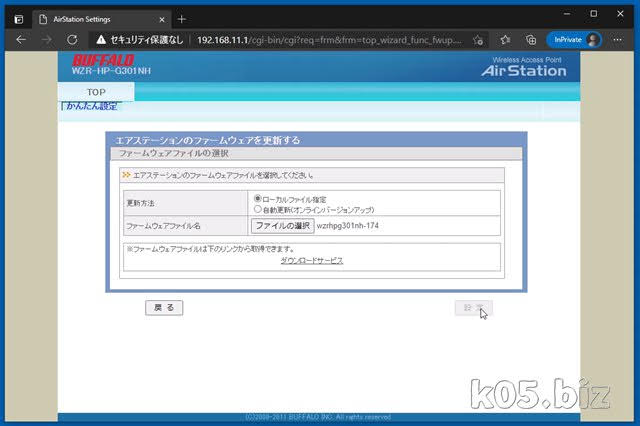640x426 pixels.
Task: Open the かんたん設定 link
Action: [x=92, y=106]
